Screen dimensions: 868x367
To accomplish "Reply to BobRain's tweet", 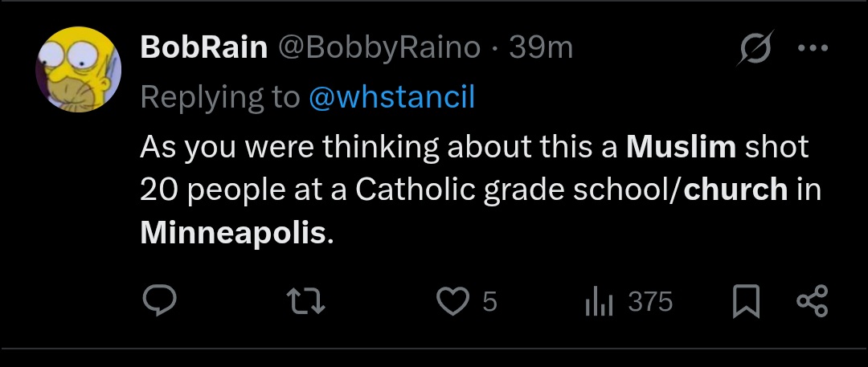I will [x=159, y=301].
